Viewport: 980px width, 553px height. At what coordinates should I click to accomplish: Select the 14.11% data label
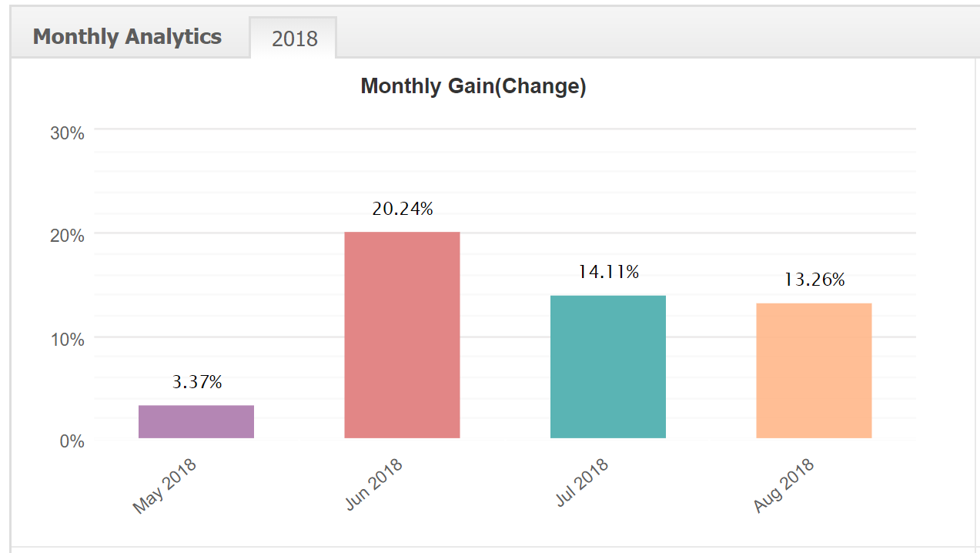tap(609, 271)
